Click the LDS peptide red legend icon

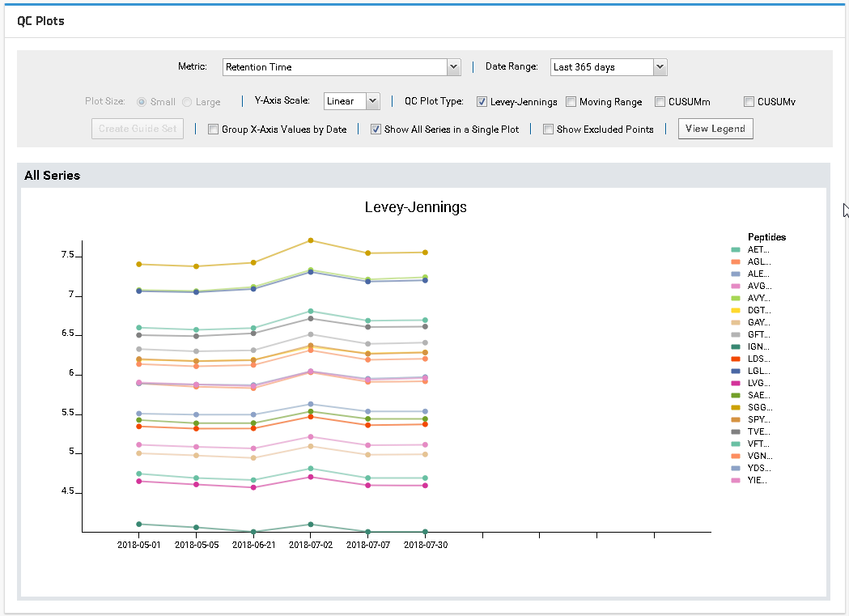(x=736, y=359)
